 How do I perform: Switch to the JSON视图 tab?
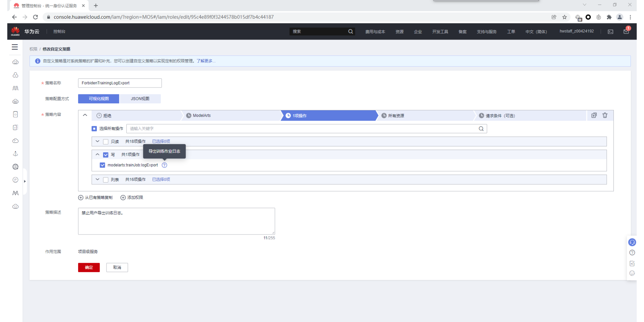tap(140, 99)
